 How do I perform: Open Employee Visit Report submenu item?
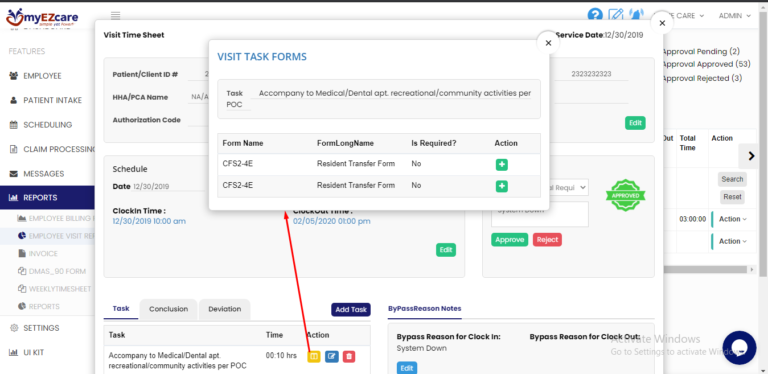tap(56, 235)
